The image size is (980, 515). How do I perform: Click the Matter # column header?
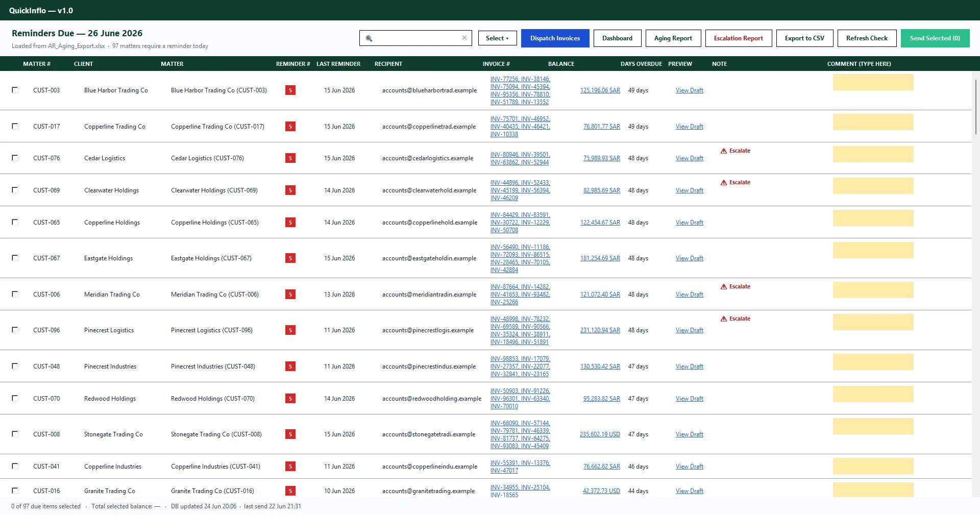click(37, 64)
